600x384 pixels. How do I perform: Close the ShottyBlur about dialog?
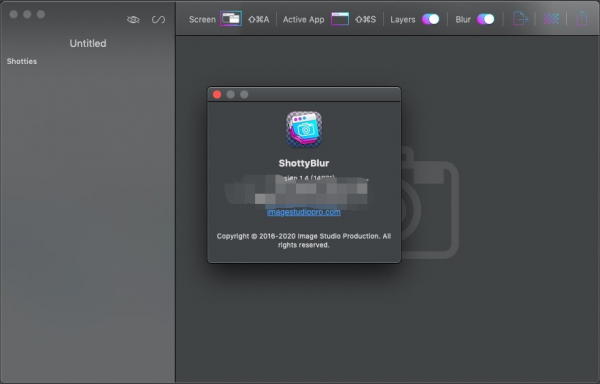217,94
